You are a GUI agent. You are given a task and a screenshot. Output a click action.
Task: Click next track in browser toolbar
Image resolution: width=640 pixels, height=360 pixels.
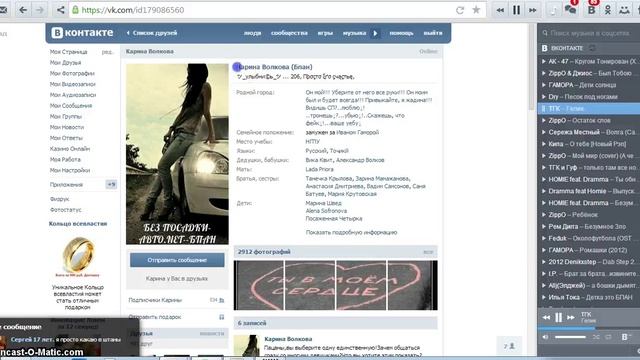pyautogui.click(x=533, y=10)
